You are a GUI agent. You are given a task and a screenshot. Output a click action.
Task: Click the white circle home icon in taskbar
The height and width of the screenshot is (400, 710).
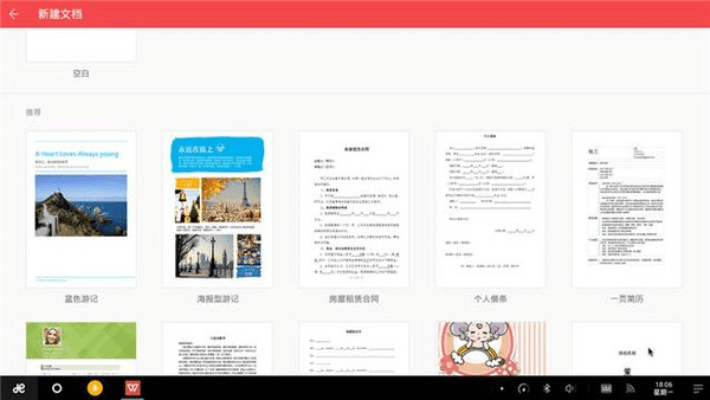pos(57,387)
